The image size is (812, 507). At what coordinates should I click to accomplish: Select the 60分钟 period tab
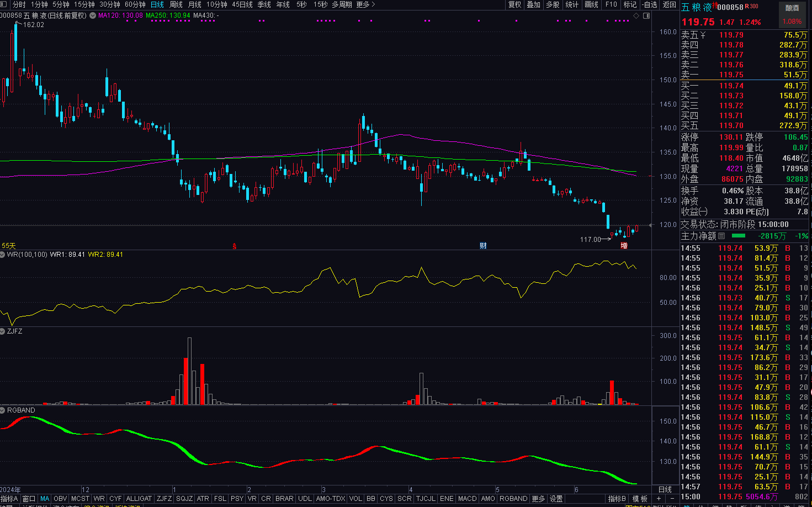(135, 4)
